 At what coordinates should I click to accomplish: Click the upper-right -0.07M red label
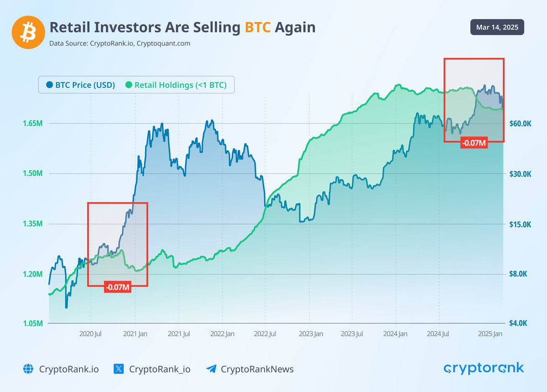click(x=474, y=143)
